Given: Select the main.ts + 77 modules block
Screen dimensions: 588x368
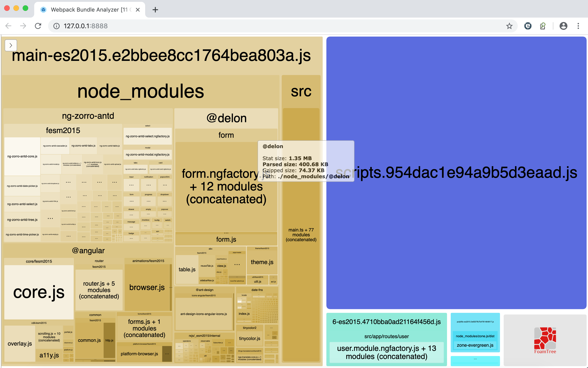Looking at the screenshot, I should click(x=301, y=235).
